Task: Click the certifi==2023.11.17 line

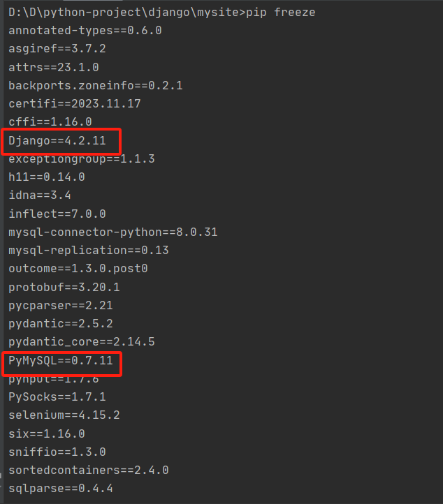Action: coord(75,104)
